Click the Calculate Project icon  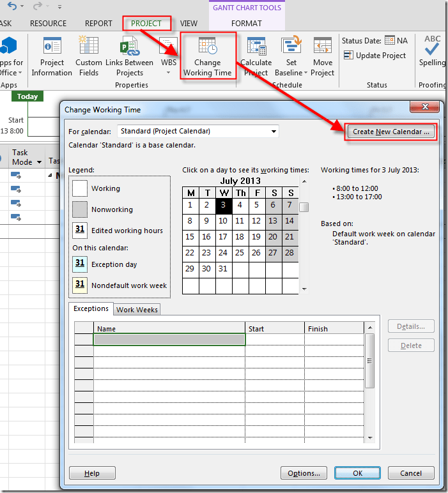point(256,47)
